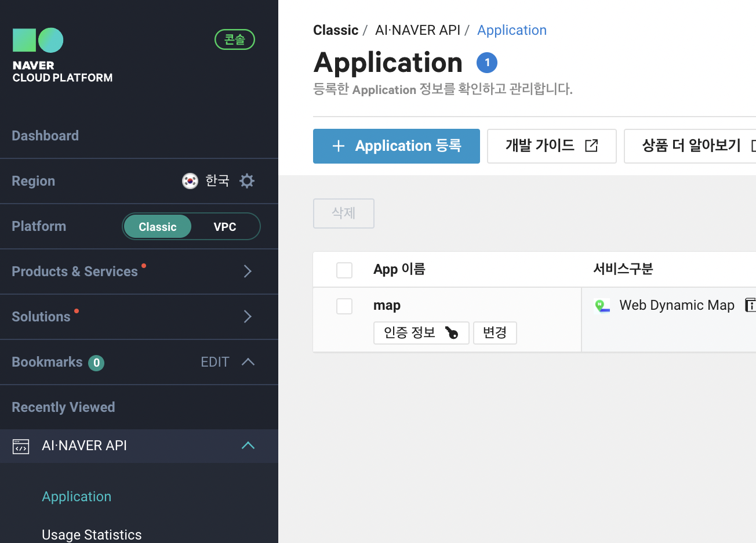Click the map application name
The height and width of the screenshot is (543, 756).
[387, 306]
